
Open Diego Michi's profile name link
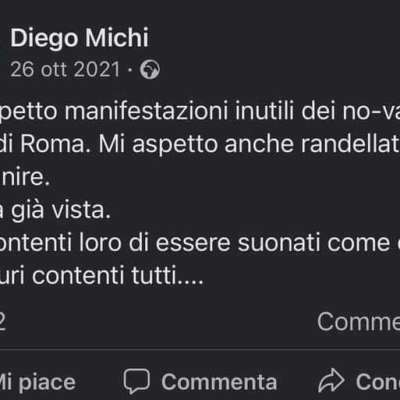click(79, 39)
